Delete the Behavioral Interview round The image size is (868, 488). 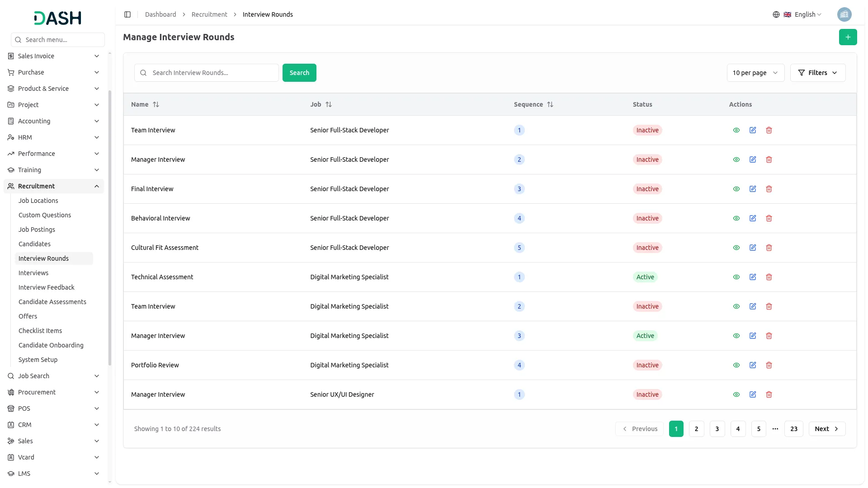769,218
